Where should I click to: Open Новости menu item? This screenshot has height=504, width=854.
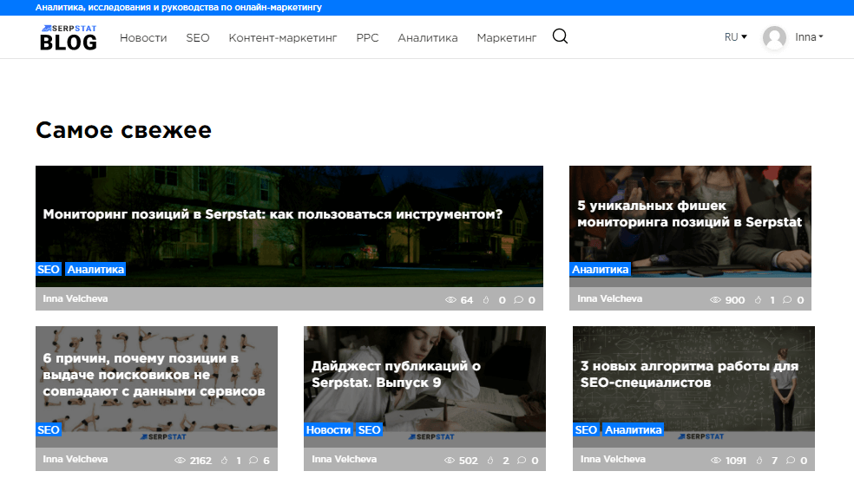click(143, 37)
